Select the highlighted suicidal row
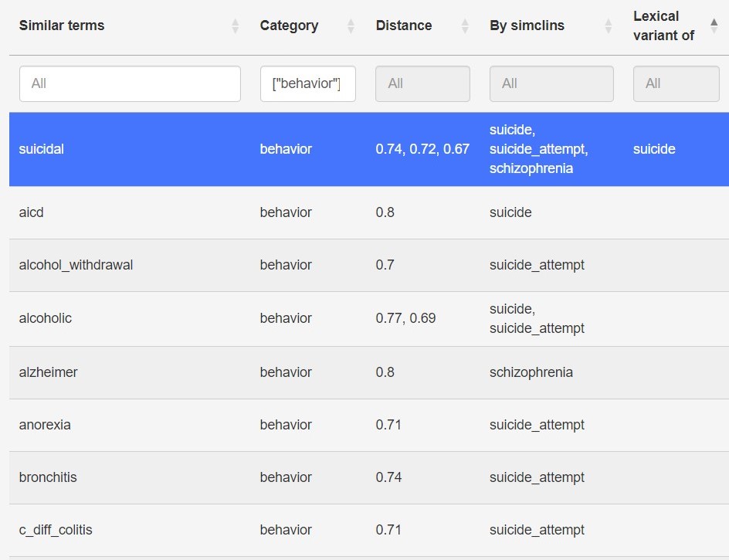Screen dimensions: 729x560 click(42, 149)
